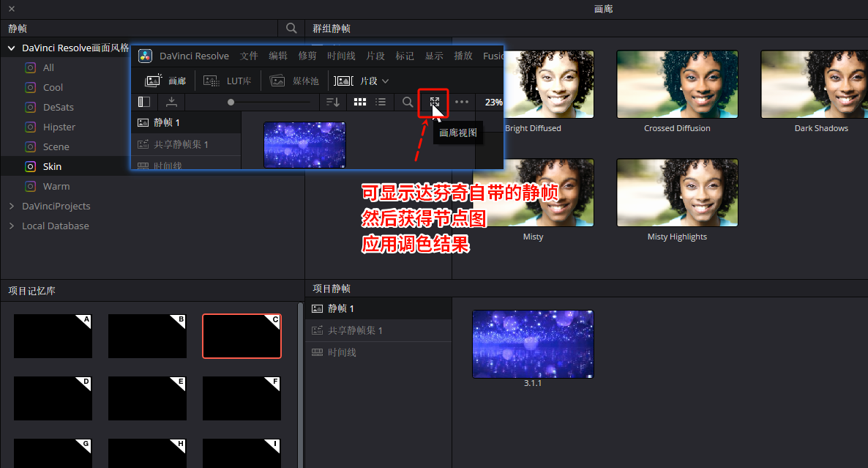
Task: Select 共享静帧集 1 in inset panel
Action: pyautogui.click(x=186, y=144)
